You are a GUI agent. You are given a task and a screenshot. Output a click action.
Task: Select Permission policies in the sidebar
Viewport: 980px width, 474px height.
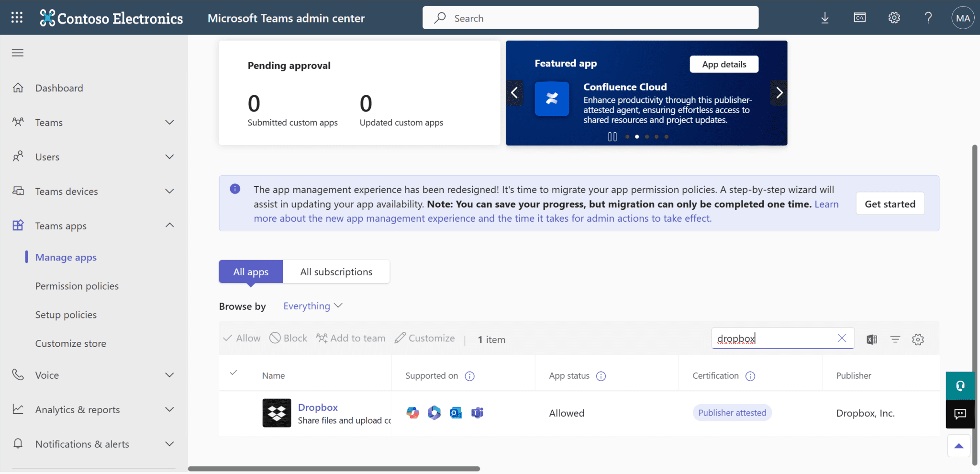click(x=77, y=286)
